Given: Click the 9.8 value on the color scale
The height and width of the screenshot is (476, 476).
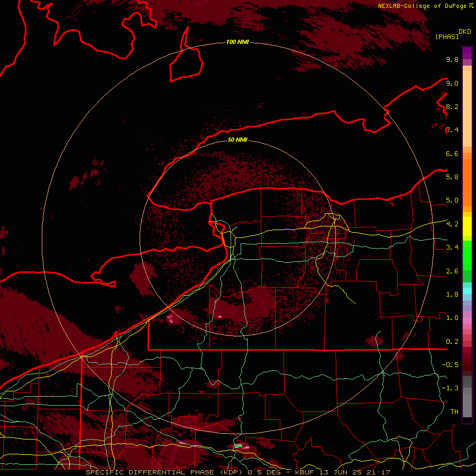Looking at the screenshot, I should [452, 59].
